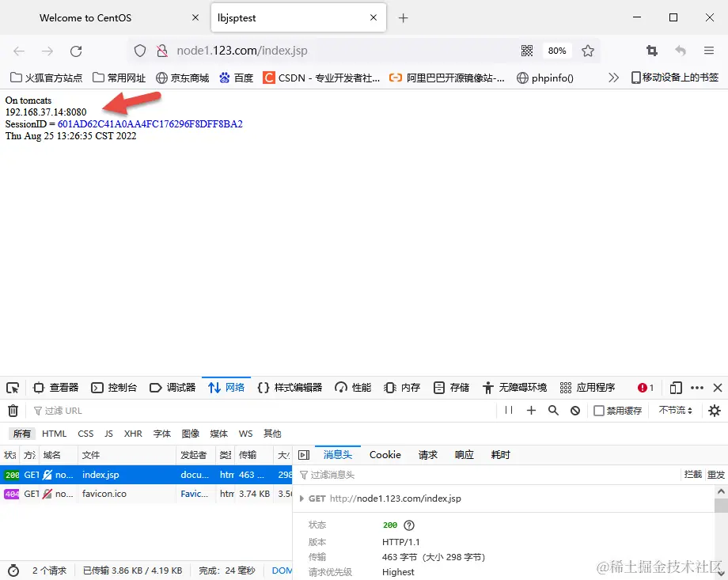The width and height of the screenshot is (728, 580).
Task: Pick an element with the inspector picker
Action: [x=13, y=388]
